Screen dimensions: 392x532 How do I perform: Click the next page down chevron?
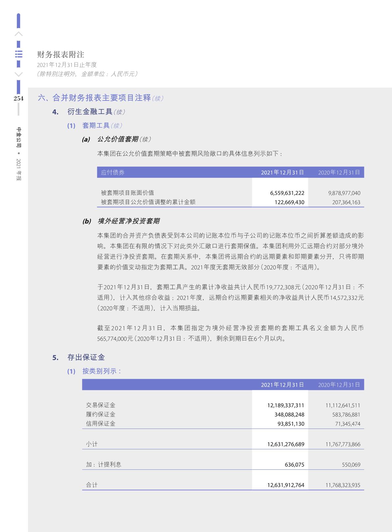tap(19, 74)
